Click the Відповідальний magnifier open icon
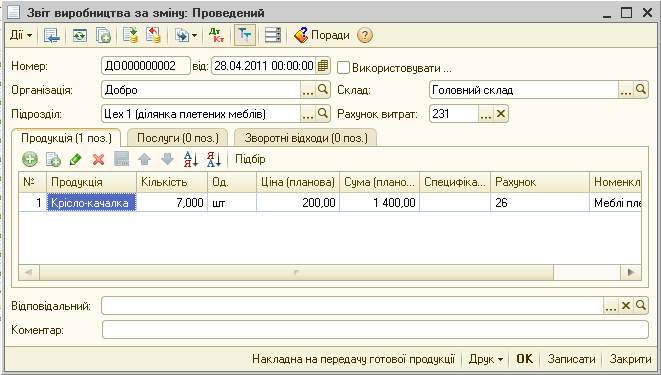 pos(641,306)
